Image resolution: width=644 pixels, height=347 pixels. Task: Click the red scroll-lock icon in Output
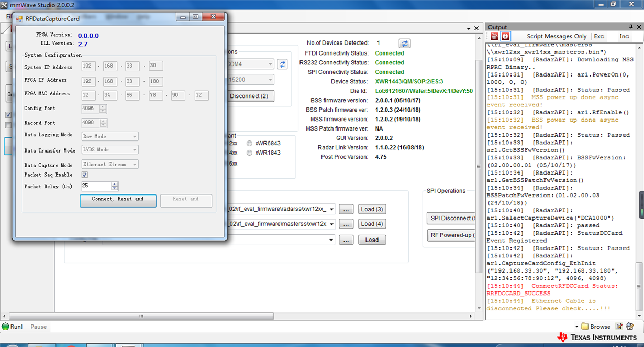point(505,36)
